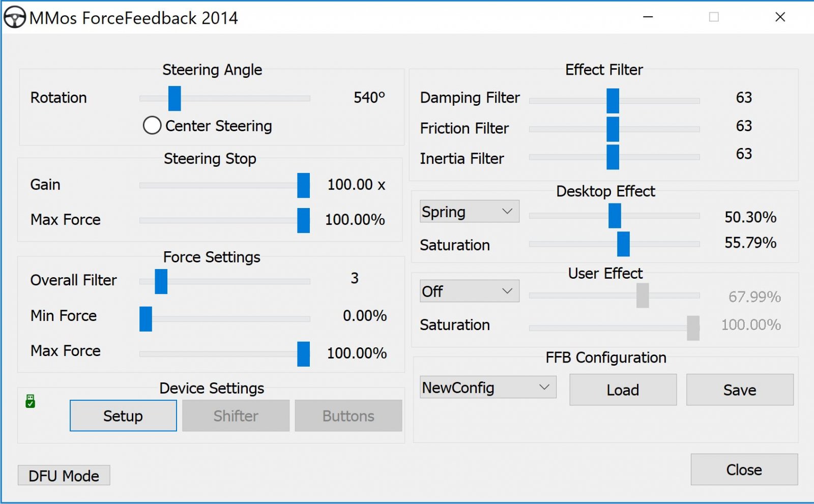814x504 pixels.
Task: Close the window with the title bar X
Action: coord(780,17)
